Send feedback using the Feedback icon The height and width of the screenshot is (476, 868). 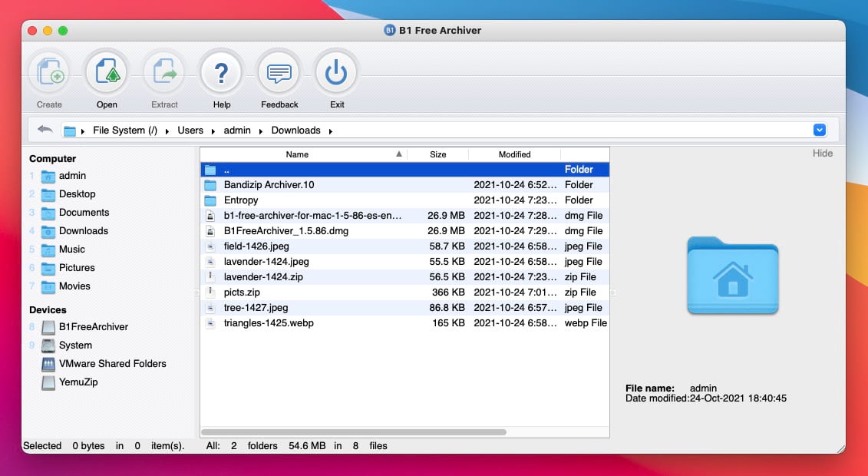coord(279,73)
